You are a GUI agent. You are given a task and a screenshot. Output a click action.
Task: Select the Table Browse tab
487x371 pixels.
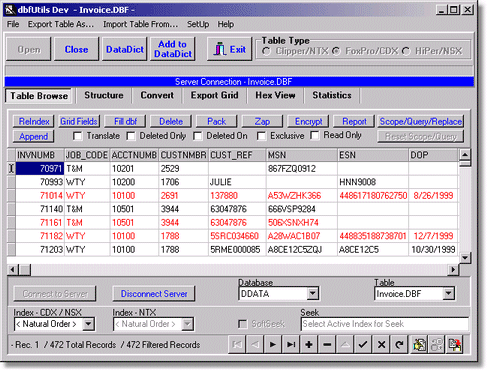[39, 96]
